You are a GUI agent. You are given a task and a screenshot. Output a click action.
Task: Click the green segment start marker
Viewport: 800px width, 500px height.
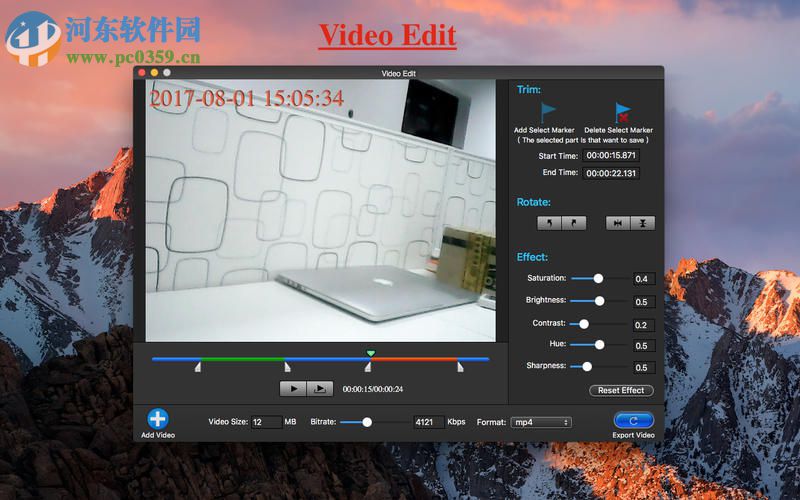(x=198, y=367)
